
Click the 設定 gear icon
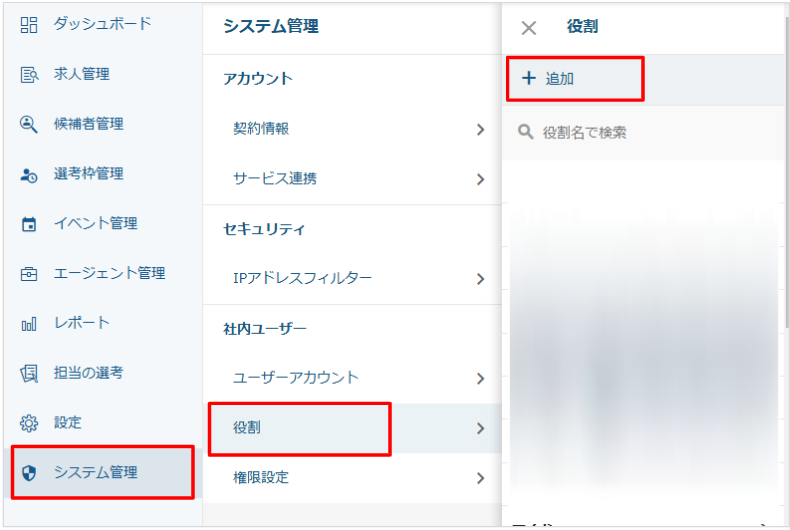click(28, 423)
